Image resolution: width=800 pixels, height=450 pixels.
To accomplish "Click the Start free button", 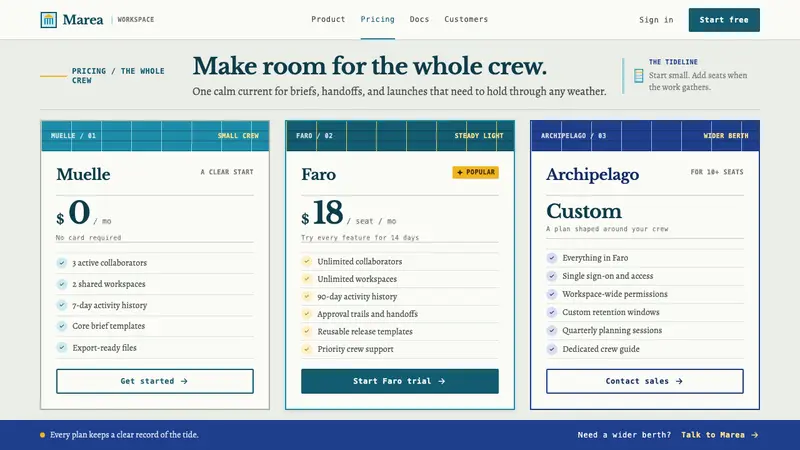I will click(724, 20).
